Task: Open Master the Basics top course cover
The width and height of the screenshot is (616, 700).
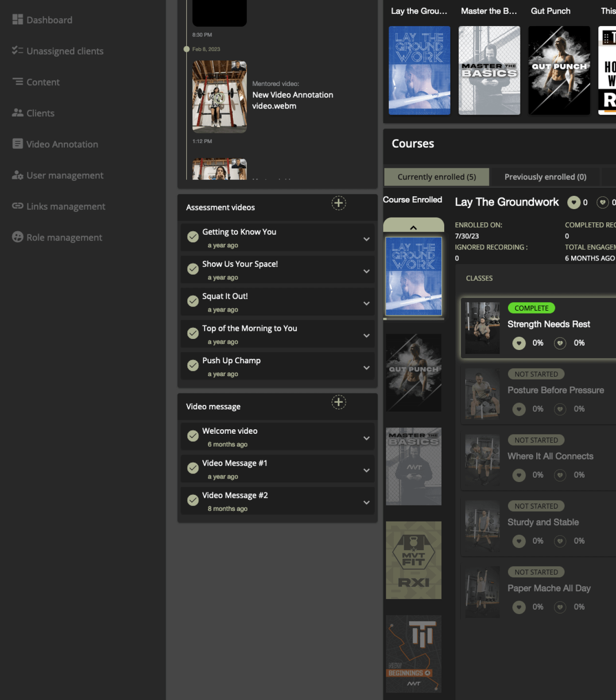Action: 489,70
